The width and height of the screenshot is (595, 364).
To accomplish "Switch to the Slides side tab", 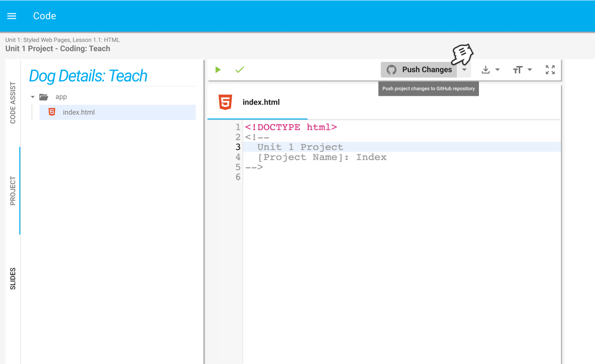I will 13,279.
